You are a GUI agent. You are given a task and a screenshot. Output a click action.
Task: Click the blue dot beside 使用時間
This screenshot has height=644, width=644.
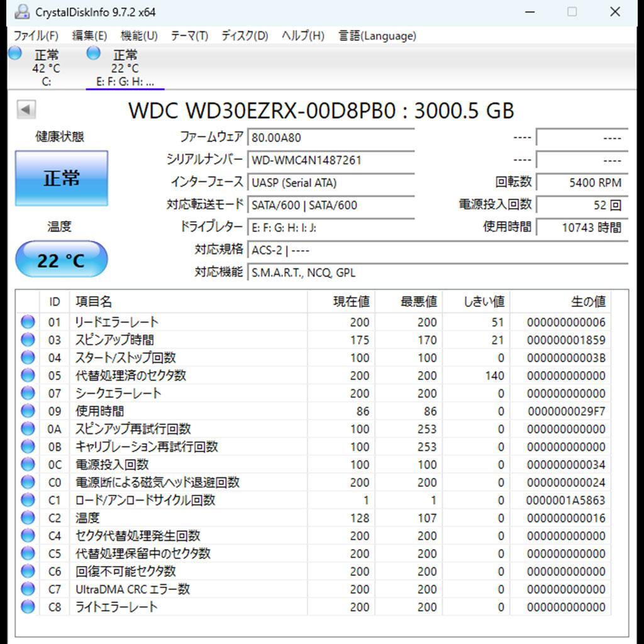click(x=26, y=411)
